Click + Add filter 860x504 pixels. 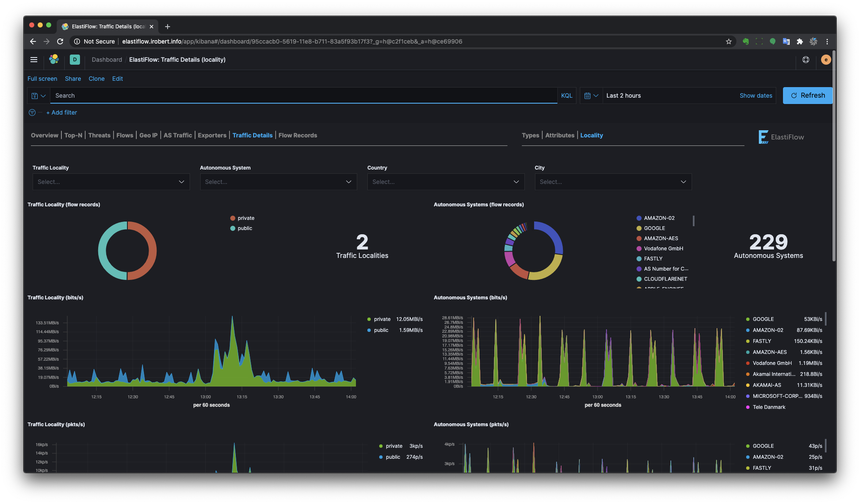pyautogui.click(x=61, y=112)
